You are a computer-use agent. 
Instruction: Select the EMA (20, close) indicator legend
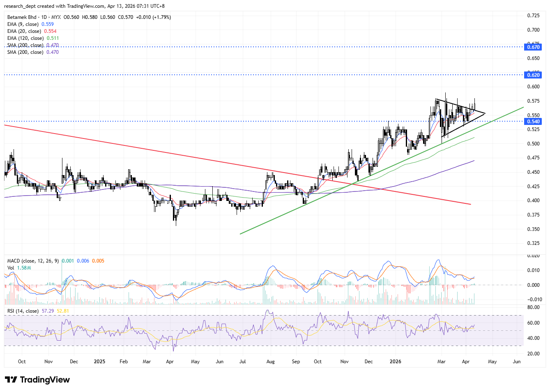pyautogui.click(x=24, y=31)
